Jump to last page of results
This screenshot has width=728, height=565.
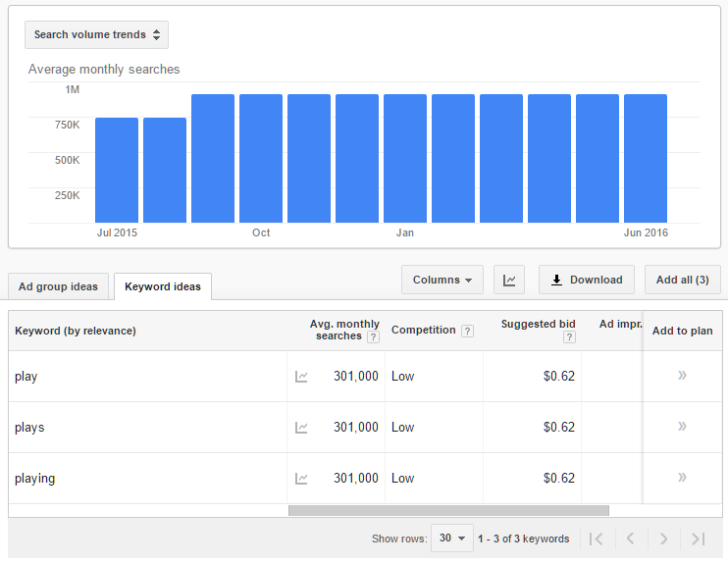698,539
